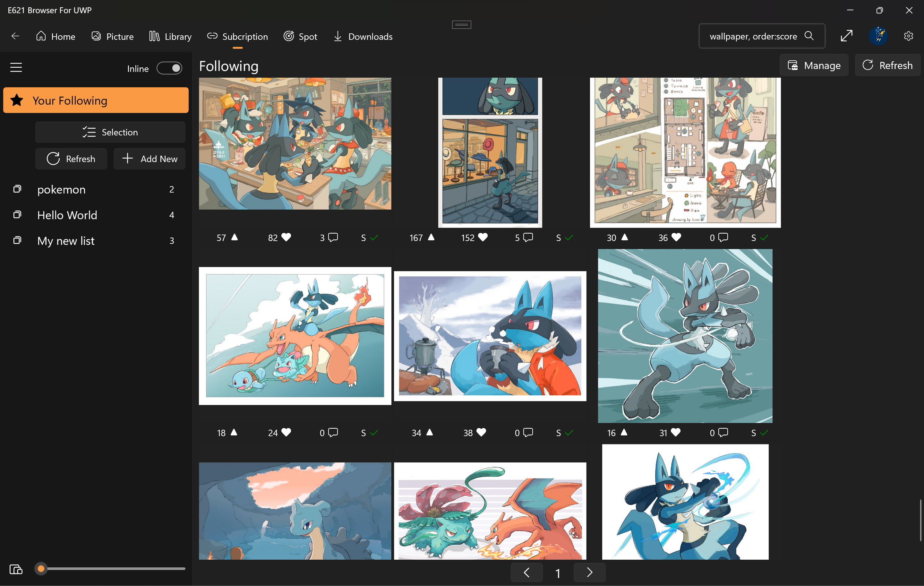Click the Manage button
This screenshot has width=924, height=586.
pos(814,65)
